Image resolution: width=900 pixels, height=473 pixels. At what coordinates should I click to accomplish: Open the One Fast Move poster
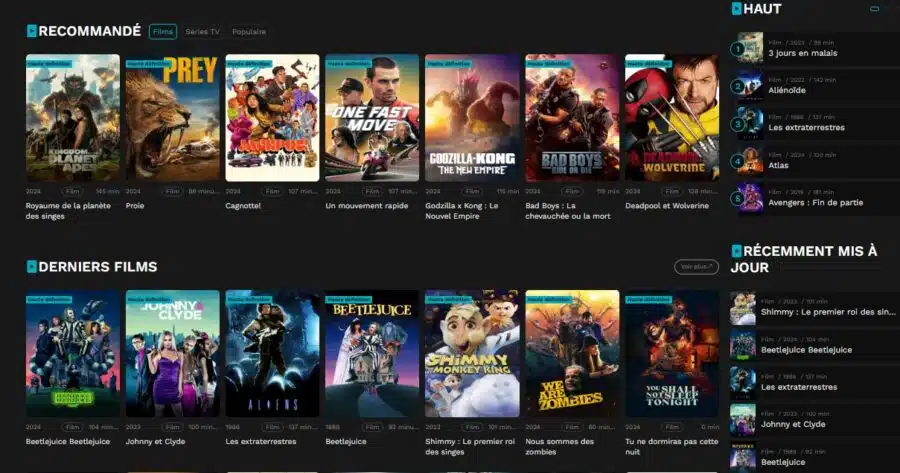click(x=373, y=118)
